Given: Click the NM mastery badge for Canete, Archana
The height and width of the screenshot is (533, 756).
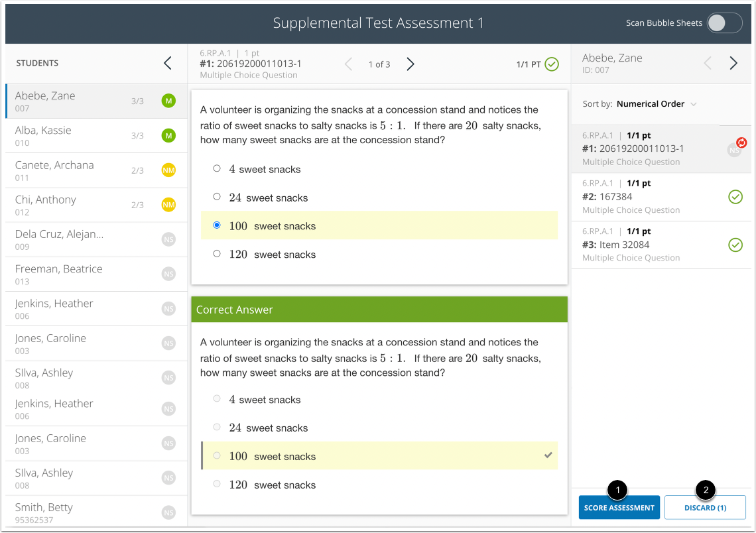Looking at the screenshot, I should 168,170.
